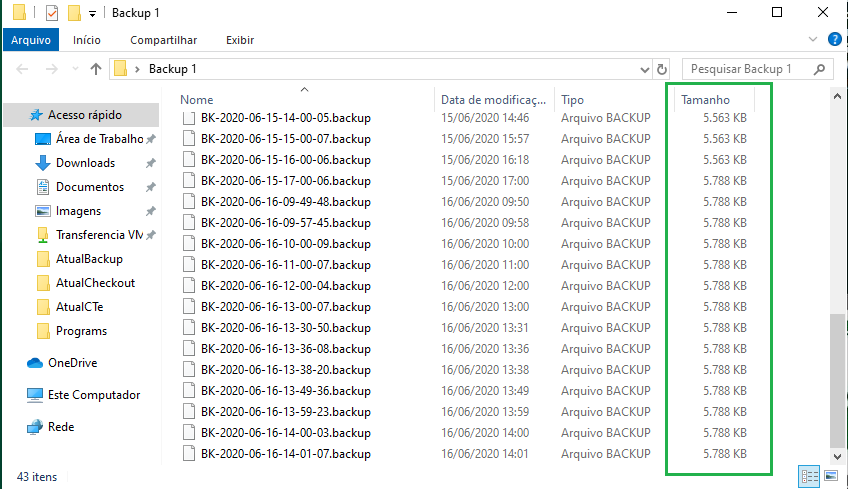Click the scrollbar down arrow
This screenshot has height=489, width=849.
click(838, 457)
